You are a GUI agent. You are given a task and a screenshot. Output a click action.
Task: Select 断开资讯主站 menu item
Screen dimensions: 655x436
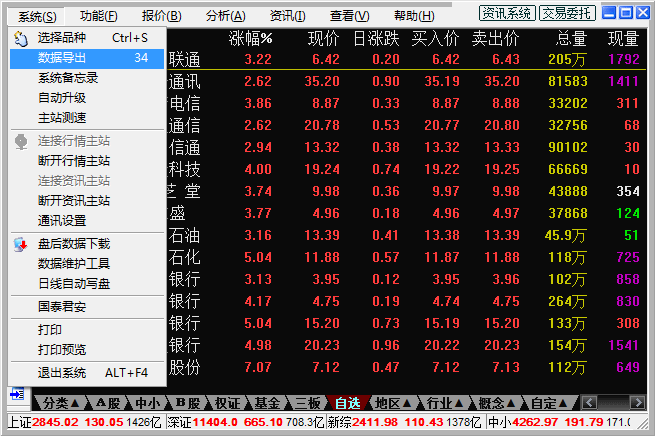[87, 201]
